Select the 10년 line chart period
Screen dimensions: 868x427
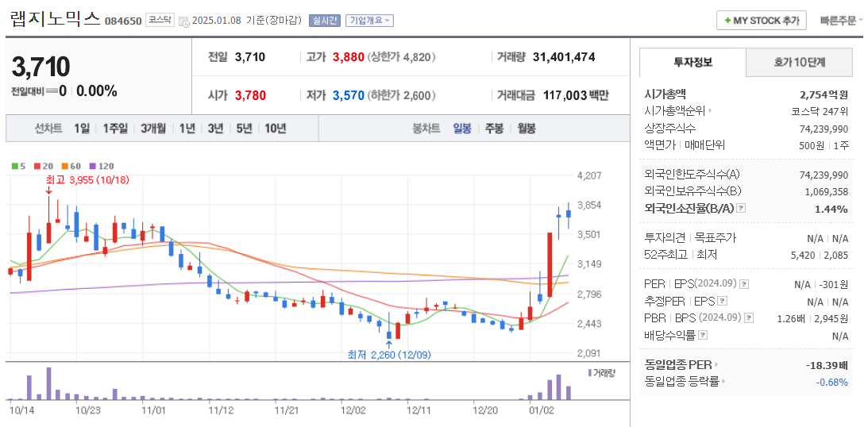(x=275, y=129)
